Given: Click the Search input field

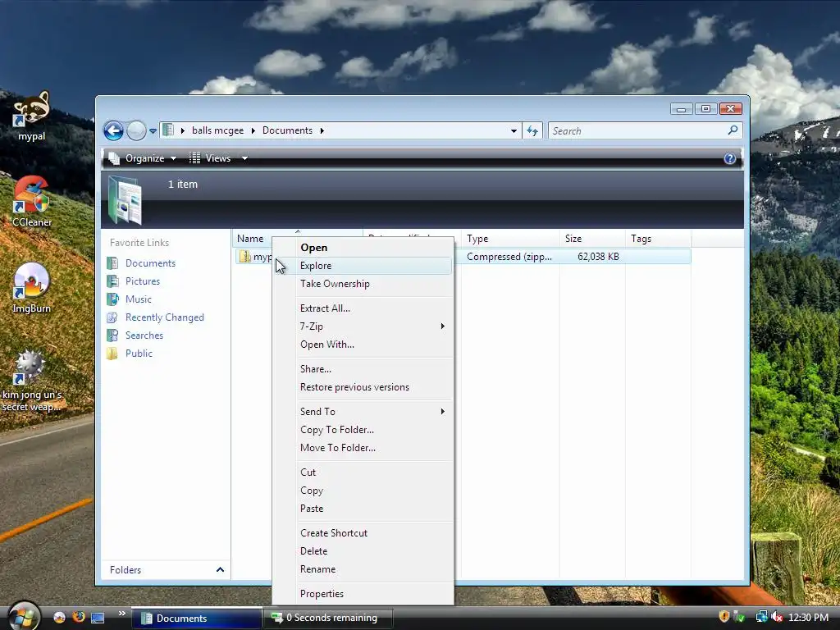Looking at the screenshot, I should click(x=637, y=130).
